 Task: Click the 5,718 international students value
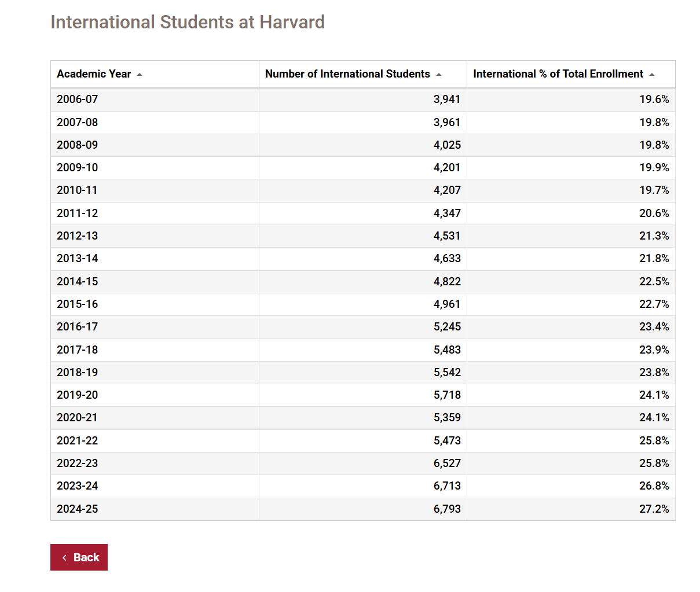(447, 395)
